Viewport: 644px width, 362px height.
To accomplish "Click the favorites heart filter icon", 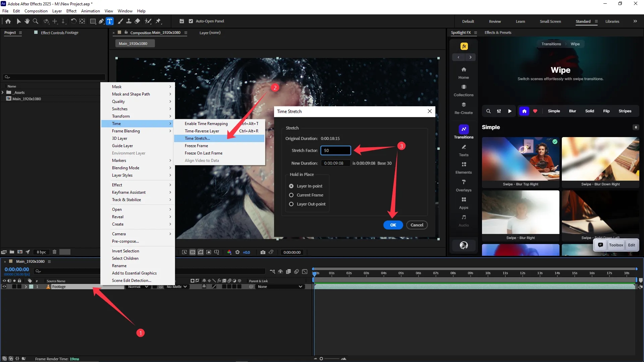I will click(x=535, y=111).
